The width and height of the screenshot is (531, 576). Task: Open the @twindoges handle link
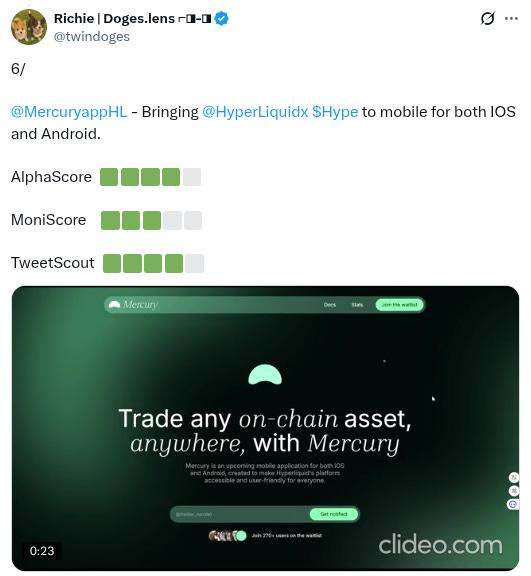point(92,37)
